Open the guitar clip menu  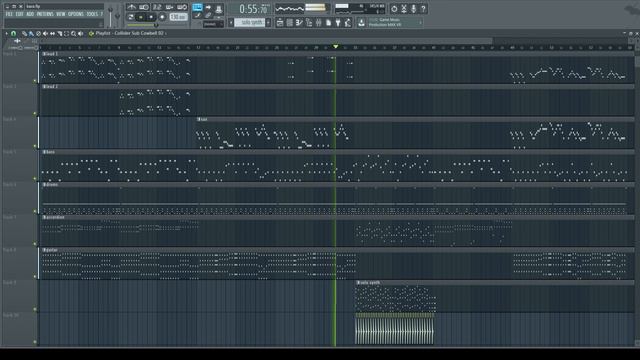[44, 250]
